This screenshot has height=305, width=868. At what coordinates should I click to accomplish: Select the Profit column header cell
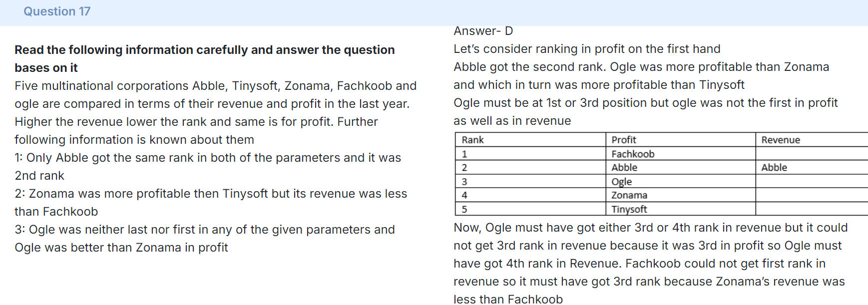tap(681, 140)
